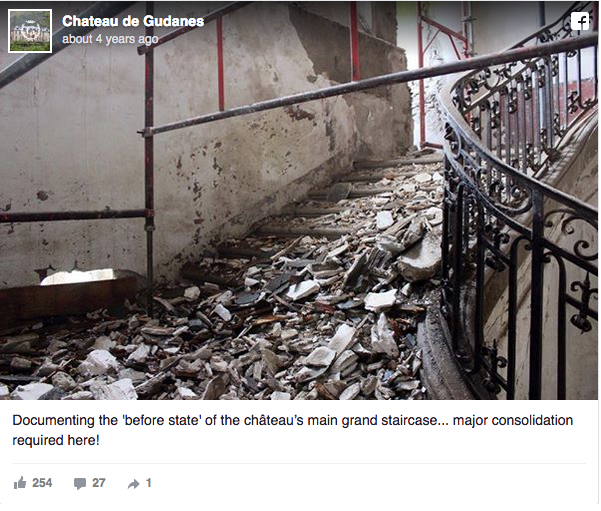Click the comment speech bubble icon
Screen dimensions: 601x511
[x=80, y=483]
